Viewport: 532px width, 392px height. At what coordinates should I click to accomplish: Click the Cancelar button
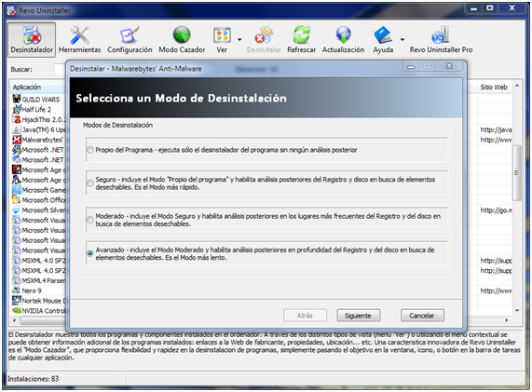422,316
